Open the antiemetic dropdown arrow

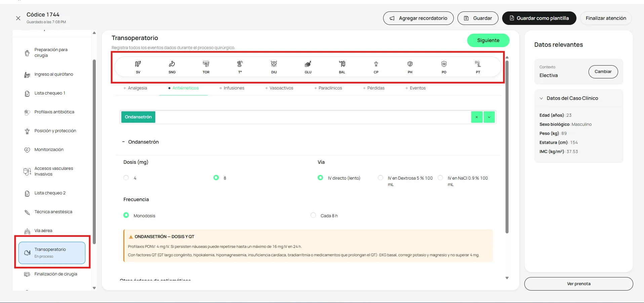(x=489, y=117)
